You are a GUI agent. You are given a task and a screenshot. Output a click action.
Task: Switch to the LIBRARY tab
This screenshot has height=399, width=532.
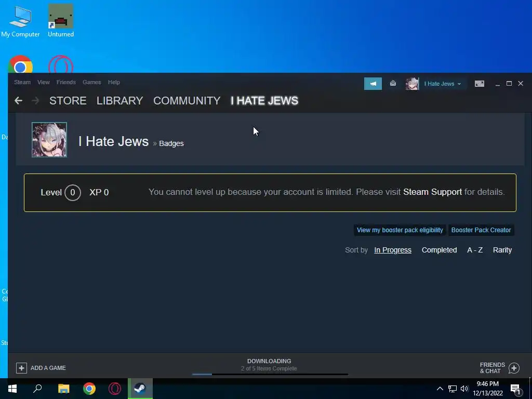(x=120, y=101)
